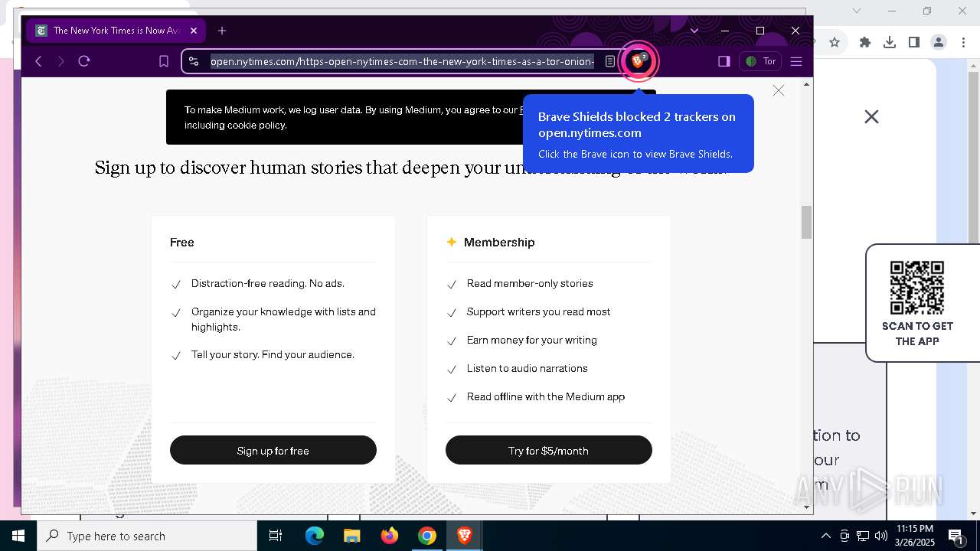Click Sign up for free button

pyautogui.click(x=273, y=451)
